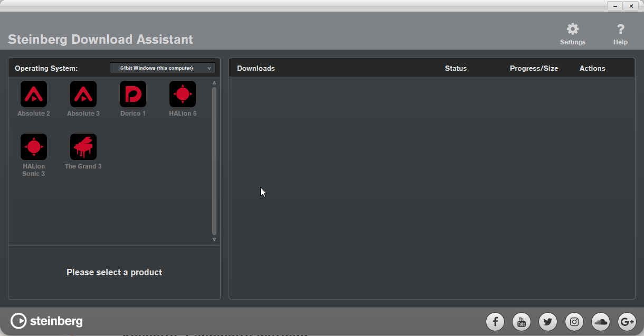Select the HALion Sonic 3 product icon
Screen dimensions: 644x336
(x=34, y=147)
